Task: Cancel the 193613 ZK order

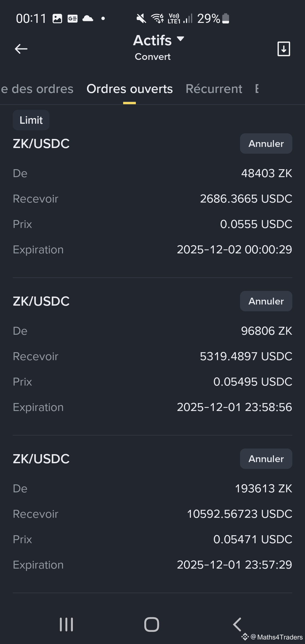Action: (x=266, y=459)
